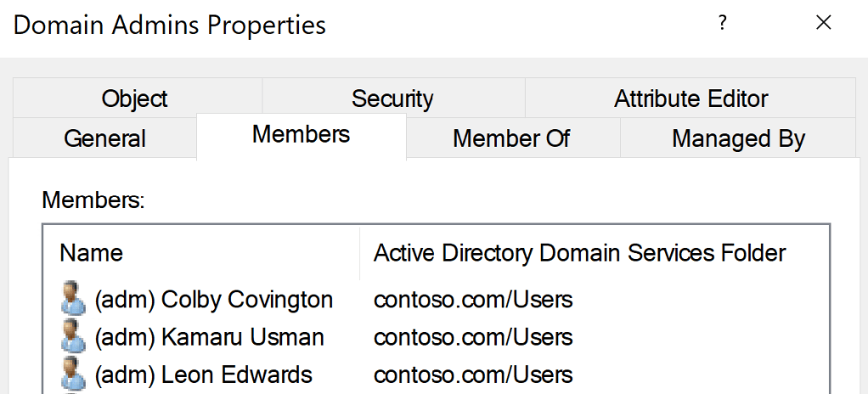The height and width of the screenshot is (394, 868).
Task: Click the question mark help button
Action: pyautogui.click(x=722, y=24)
